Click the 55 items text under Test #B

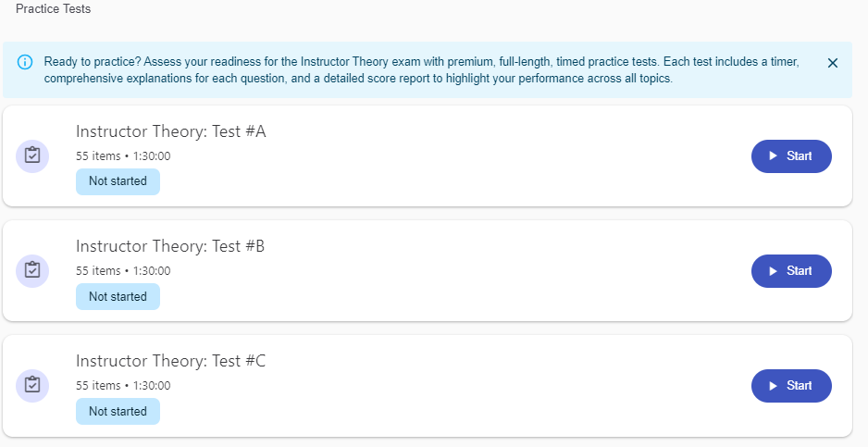pos(98,271)
